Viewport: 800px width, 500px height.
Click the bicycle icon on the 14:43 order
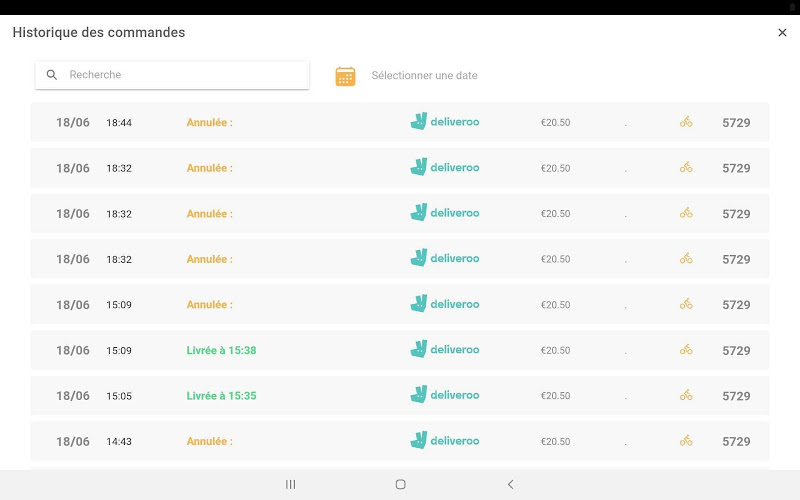(x=686, y=440)
